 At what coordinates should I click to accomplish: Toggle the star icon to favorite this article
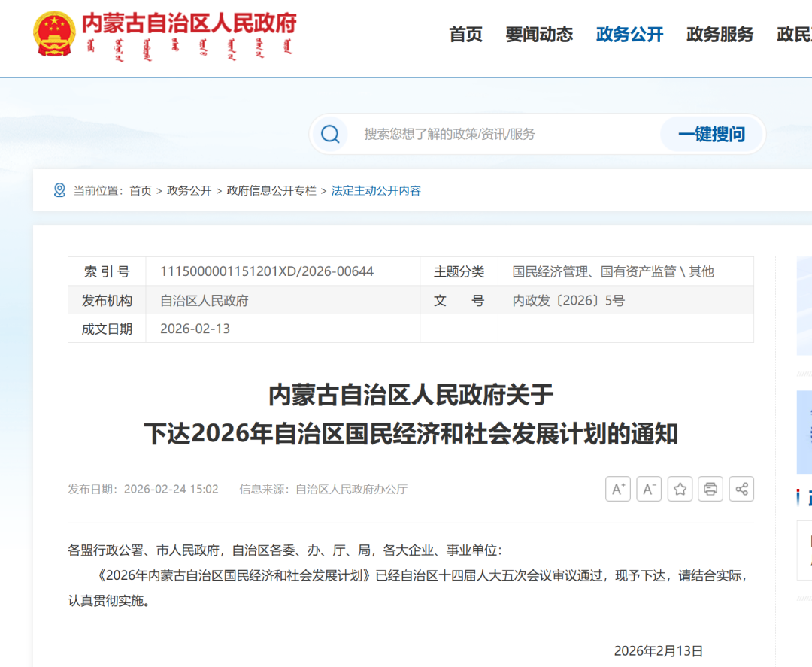coord(680,489)
